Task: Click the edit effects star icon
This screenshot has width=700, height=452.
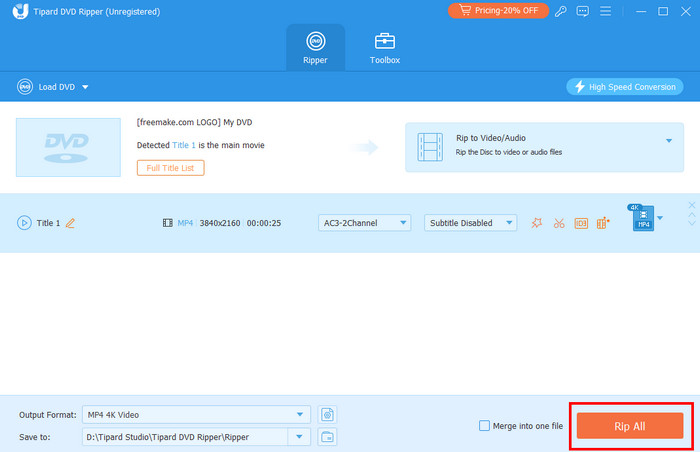Action: click(x=537, y=223)
